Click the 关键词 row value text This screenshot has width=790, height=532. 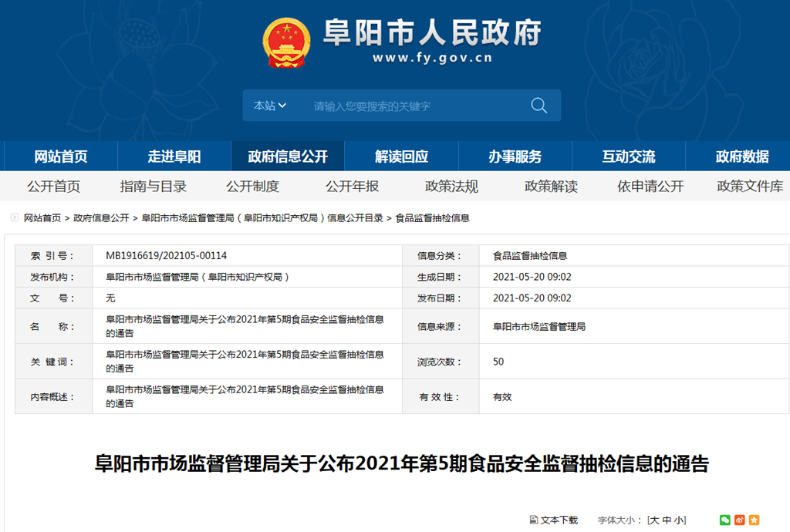245,362
